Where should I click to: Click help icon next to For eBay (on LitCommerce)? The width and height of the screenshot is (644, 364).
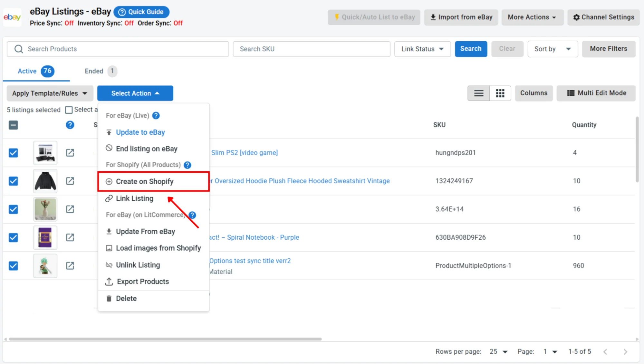(x=192, y=215)
